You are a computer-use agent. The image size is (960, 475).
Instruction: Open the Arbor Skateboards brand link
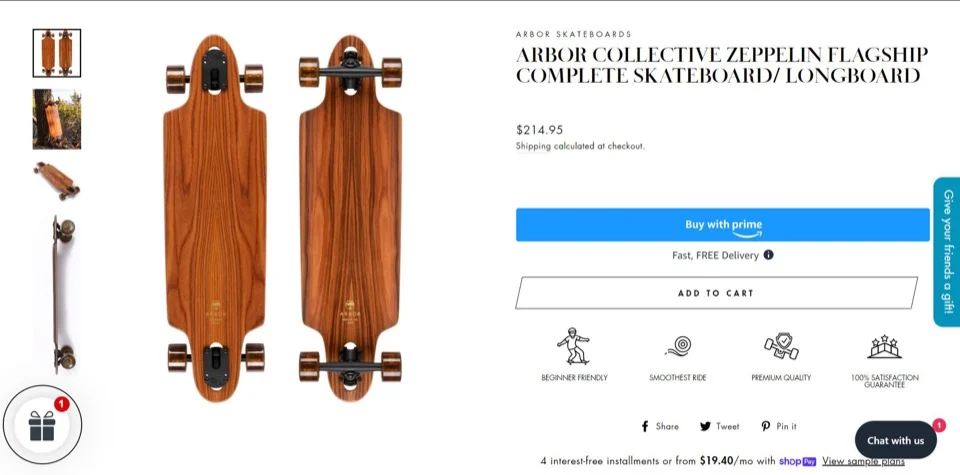click(574, 34)
